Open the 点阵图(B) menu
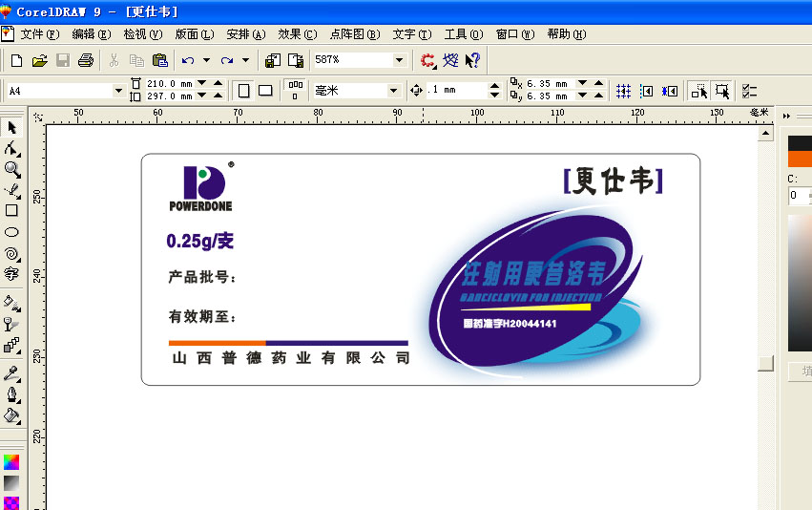The width and height of the screenshot is (812, 510). (355, 34)
